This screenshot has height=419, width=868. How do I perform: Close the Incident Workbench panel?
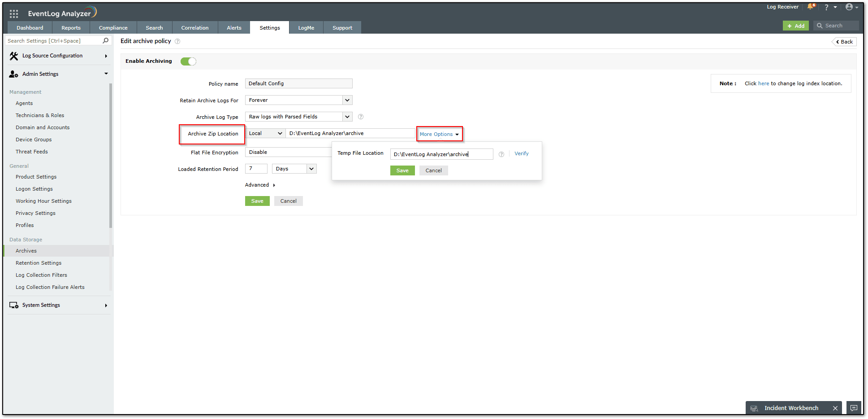tap(835, 408)
